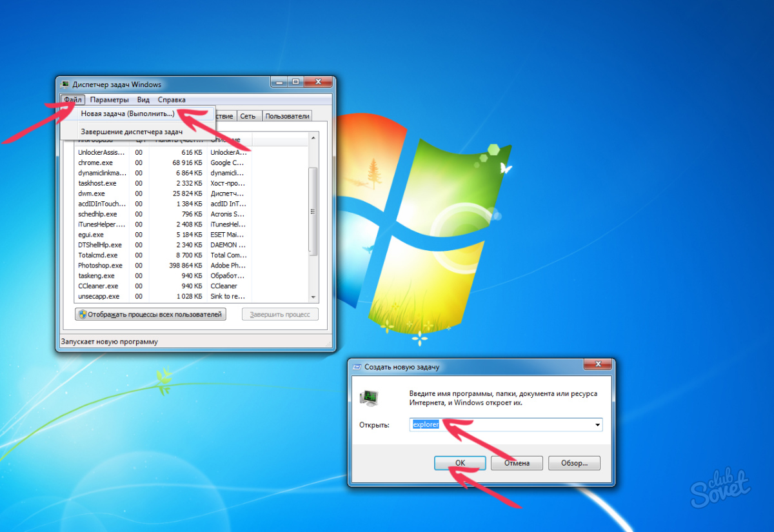
Task: Click the Google C... description cell
Action: coord(228,163)
